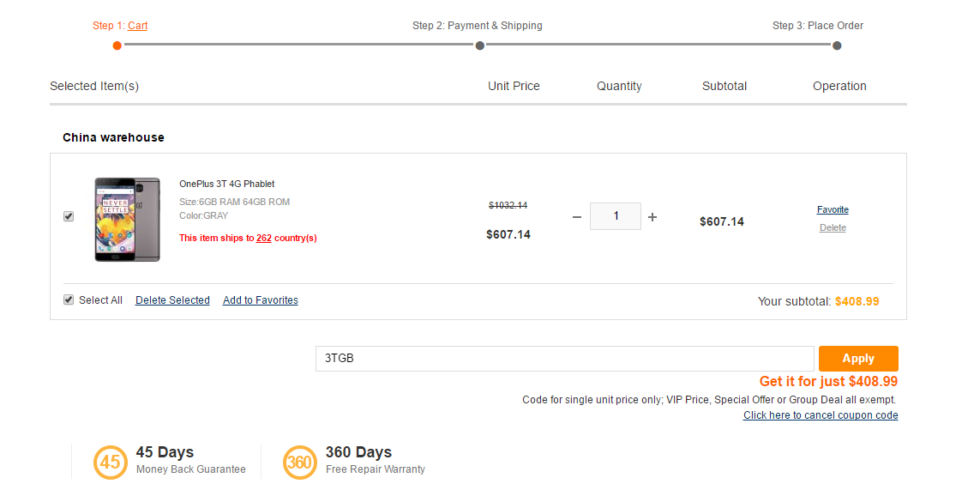
Task: Decrease quantity with the minus button
Action: pyautogui.click(x=577, y=217)
